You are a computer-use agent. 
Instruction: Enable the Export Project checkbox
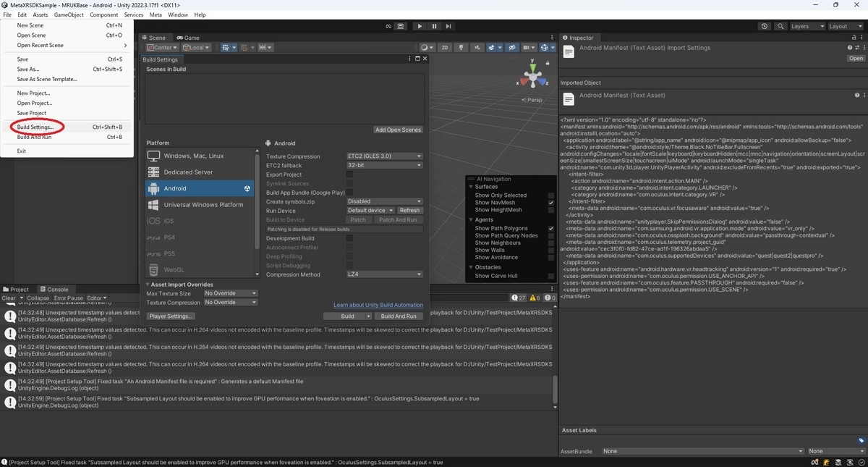[349, 174]
